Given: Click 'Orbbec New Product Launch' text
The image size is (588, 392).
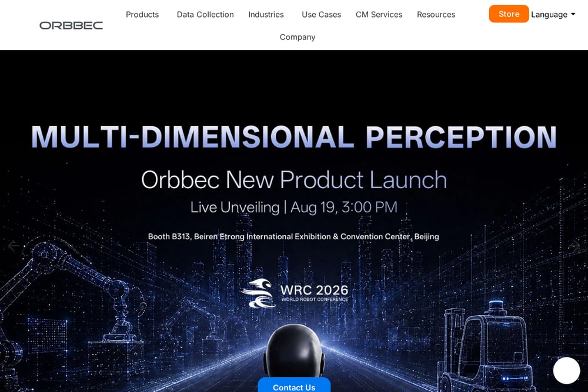Looking at the screenshot, I should [294, 180].
